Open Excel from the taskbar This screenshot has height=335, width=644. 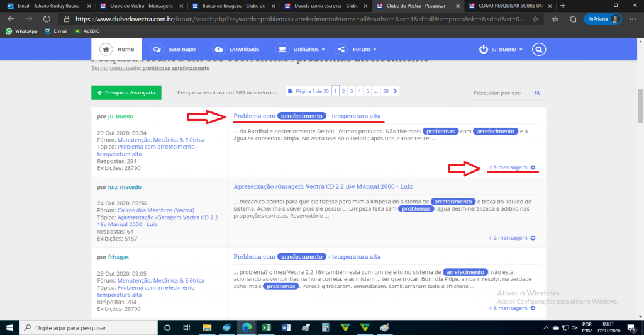tap(266, 327)
